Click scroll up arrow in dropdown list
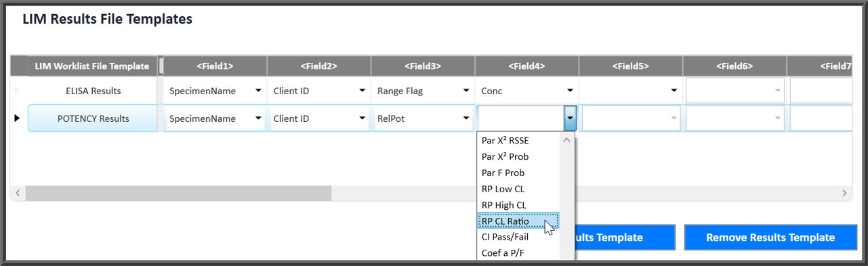This screenshot has width=868, height=266. point(567,140)
